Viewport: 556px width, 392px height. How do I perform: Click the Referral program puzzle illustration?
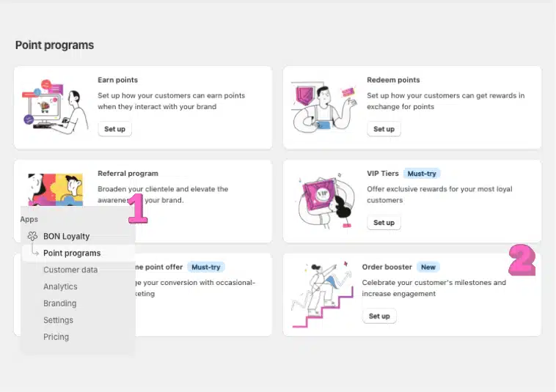point(56,190)
